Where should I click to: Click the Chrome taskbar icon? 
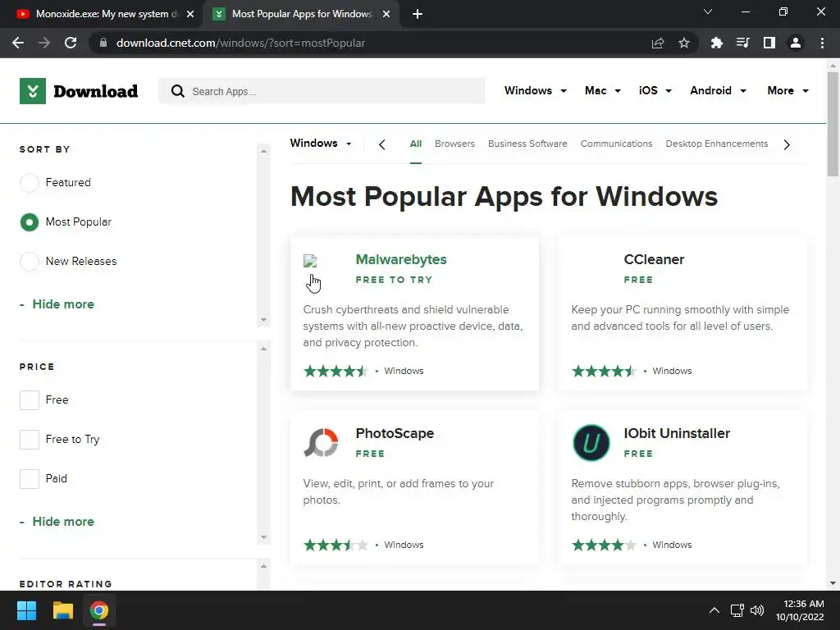click(99, 610)
